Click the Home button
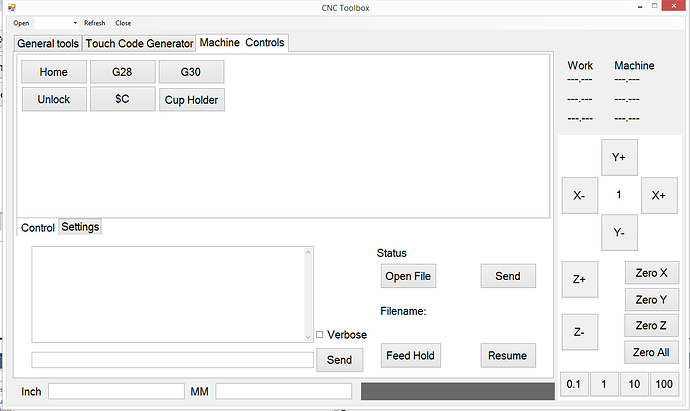Viewport: 690px width, 411px height. tap(53, 72)
